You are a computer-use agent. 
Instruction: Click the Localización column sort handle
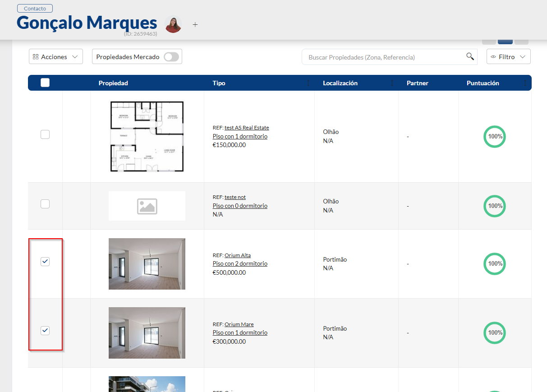point(392,83)
